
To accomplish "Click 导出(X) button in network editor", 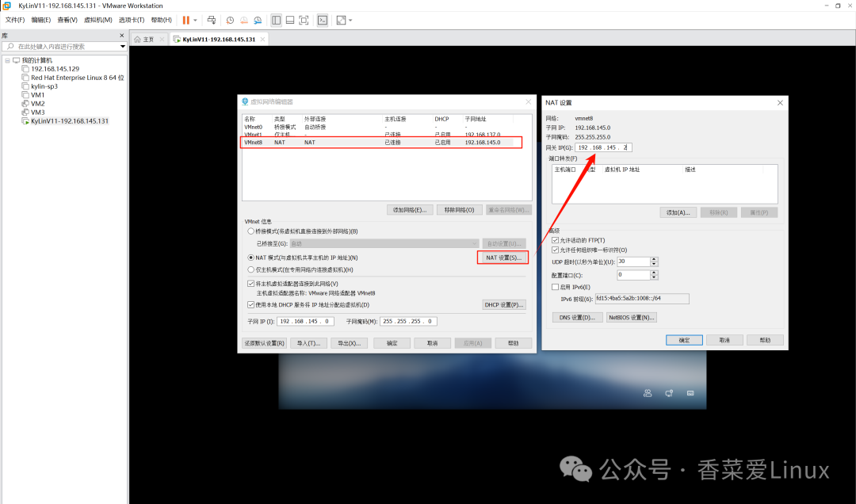I will tap(350, 343).
